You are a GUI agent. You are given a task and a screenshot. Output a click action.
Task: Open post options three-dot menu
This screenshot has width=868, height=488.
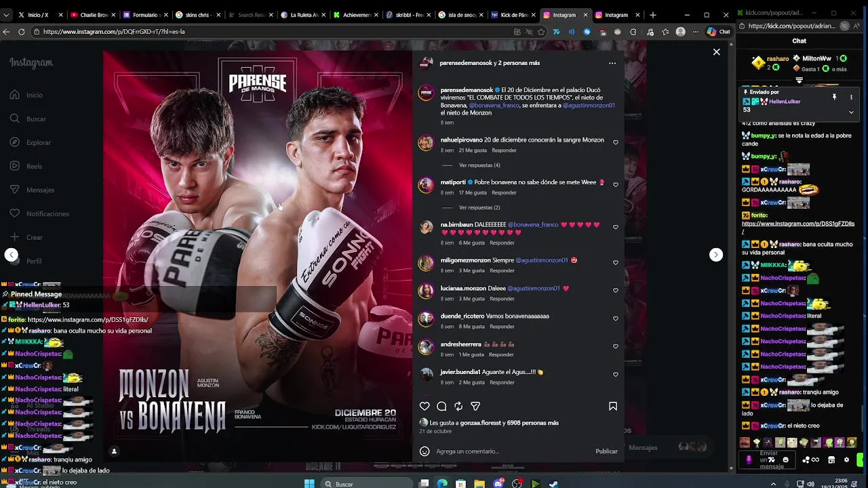pyautogui.click(x=612, y=63)
